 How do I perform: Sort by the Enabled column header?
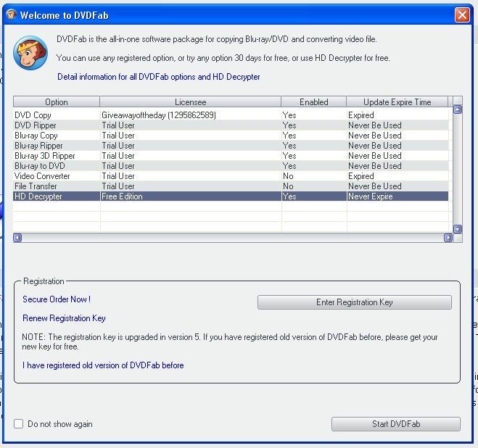(313, 101)
